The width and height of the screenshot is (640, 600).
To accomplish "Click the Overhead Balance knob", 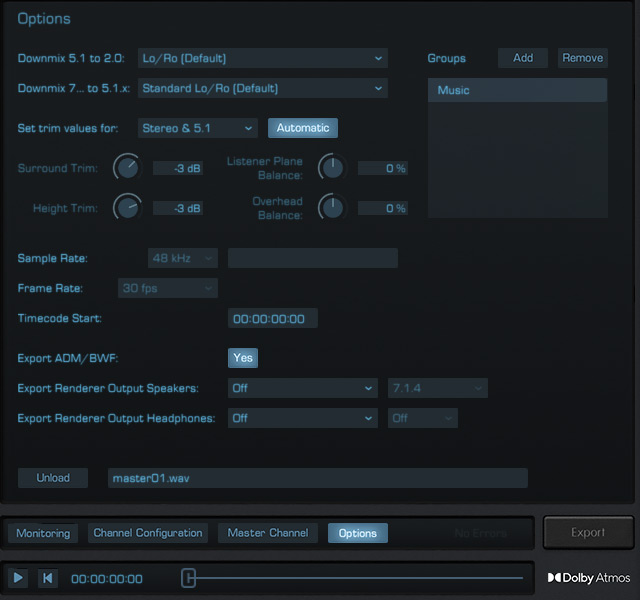I will coord(331,208).
